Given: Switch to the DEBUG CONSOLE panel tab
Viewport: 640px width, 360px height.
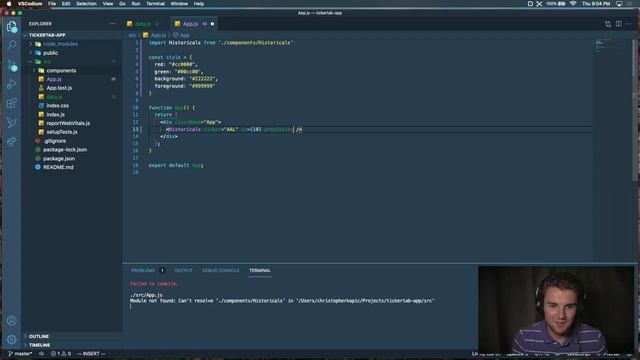Looking at the screenshot, I should coord(220,271).
